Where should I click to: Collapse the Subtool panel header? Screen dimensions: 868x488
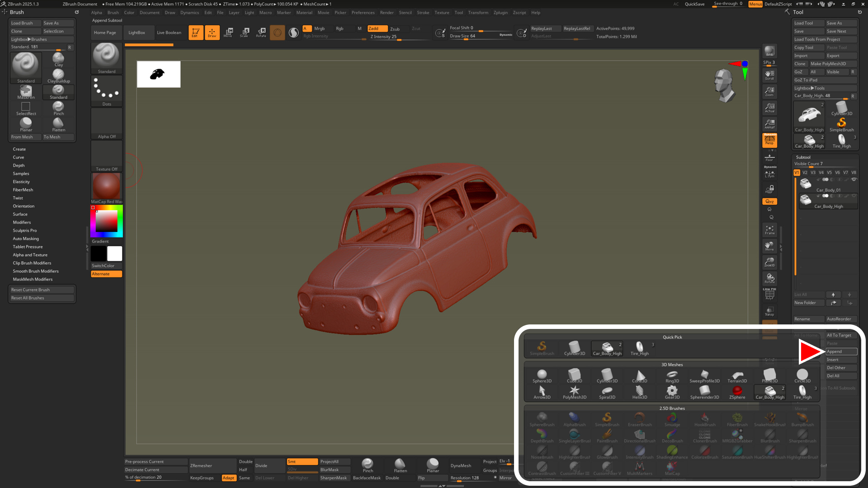tap(803, 157)
